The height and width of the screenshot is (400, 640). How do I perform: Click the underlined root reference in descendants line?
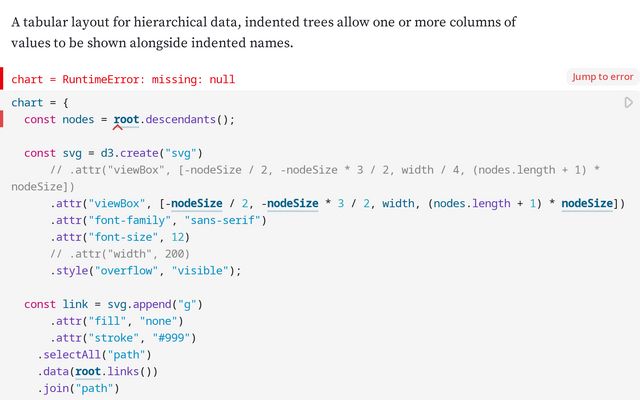126,120
